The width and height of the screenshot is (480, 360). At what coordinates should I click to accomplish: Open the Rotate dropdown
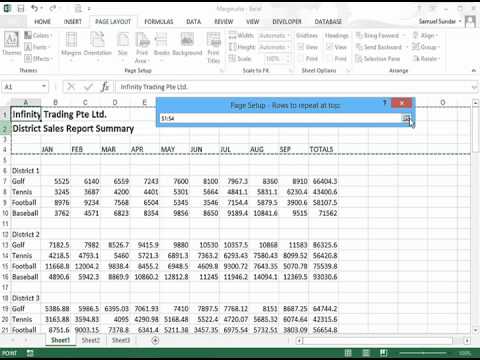pos(426,59)
